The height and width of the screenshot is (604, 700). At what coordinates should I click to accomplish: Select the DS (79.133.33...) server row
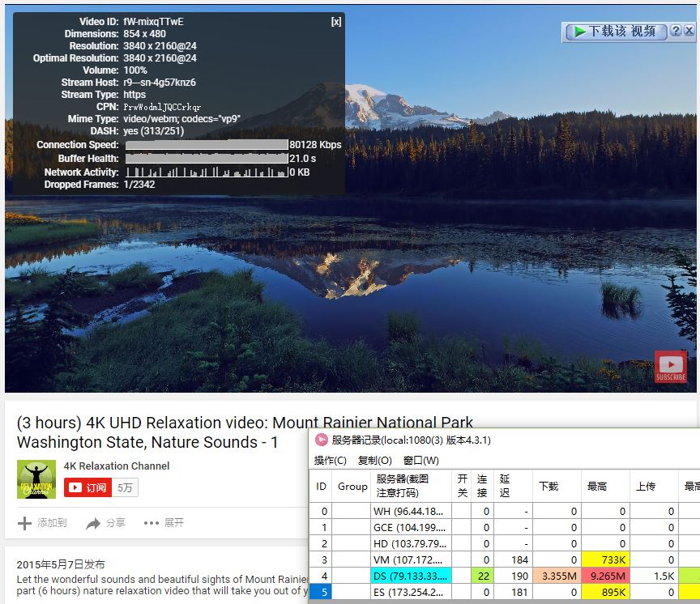point(410,576)
